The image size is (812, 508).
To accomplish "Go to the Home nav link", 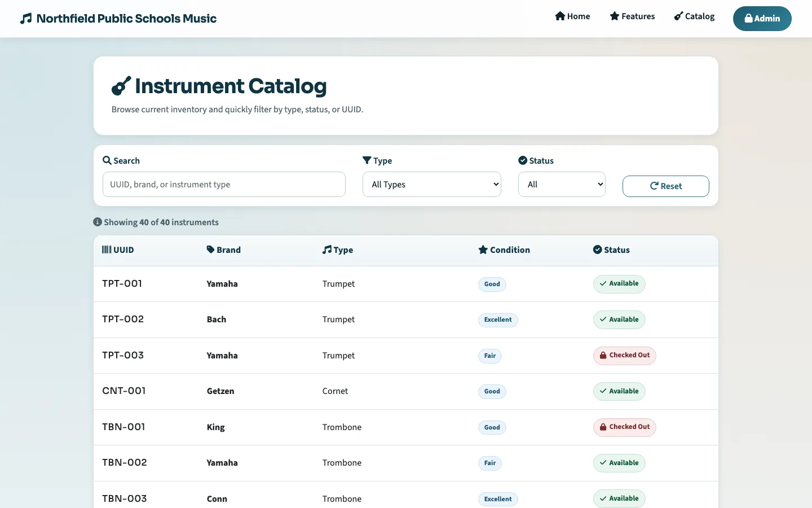I will (572, 16).
